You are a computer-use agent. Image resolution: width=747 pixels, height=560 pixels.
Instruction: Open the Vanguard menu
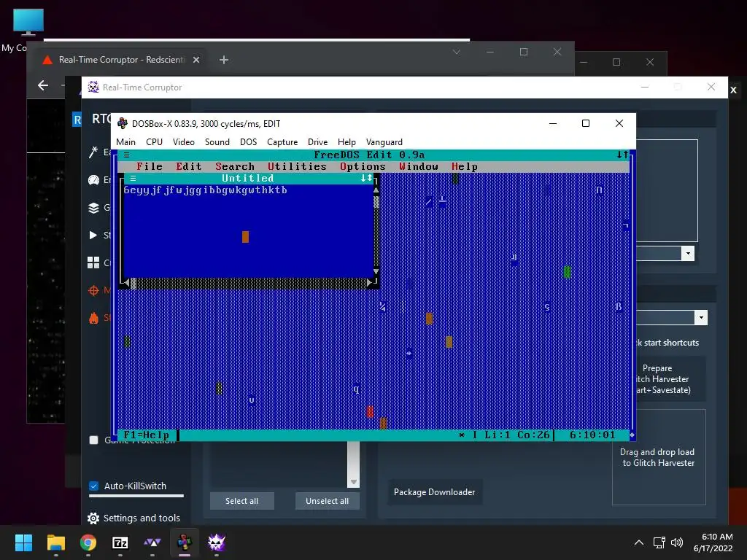click(384, 142)
